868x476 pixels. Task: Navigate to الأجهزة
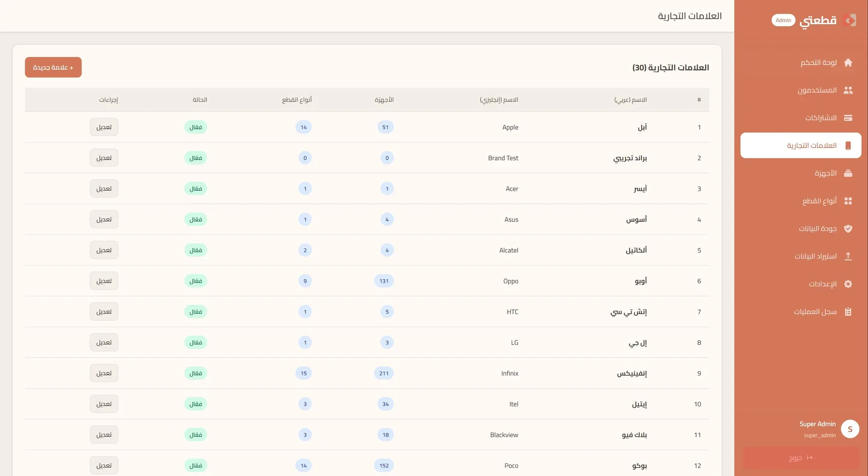coord(801,173)
